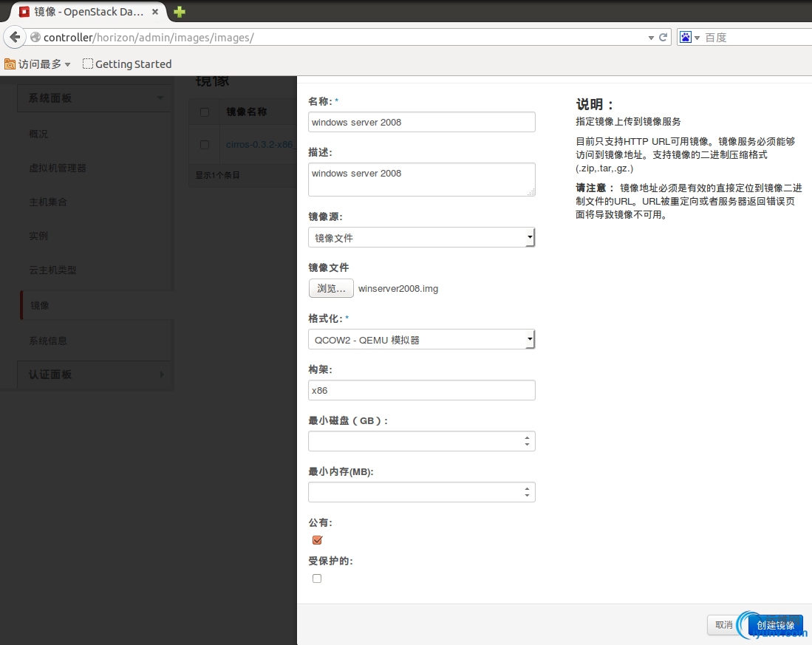
Task: Click the Baidu search engine dropdown arrow
Action: click(x=697, y=38)
